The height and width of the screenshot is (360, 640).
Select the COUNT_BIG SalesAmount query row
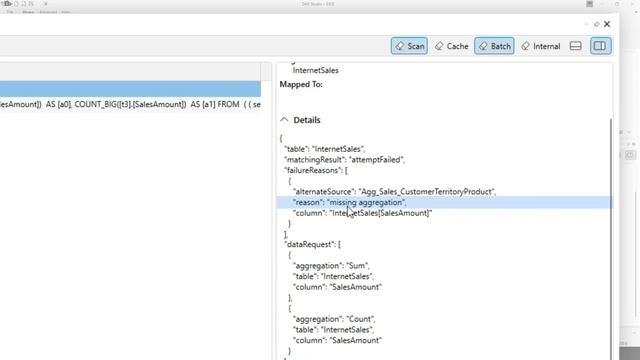tap(130, 104)
